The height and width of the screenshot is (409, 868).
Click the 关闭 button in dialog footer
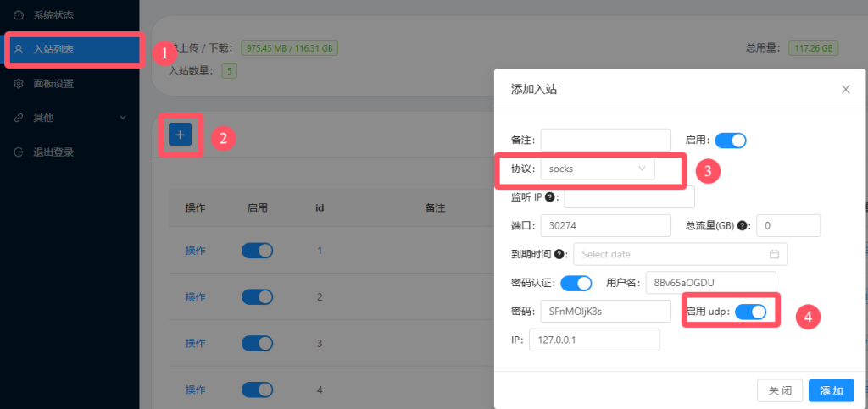pos(780,390)
